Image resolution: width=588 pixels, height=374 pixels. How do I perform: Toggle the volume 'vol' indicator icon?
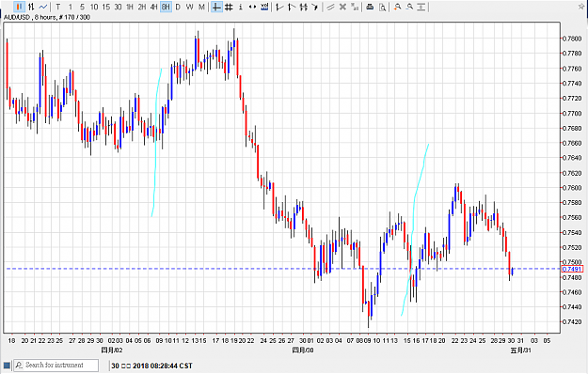point(264,7)
